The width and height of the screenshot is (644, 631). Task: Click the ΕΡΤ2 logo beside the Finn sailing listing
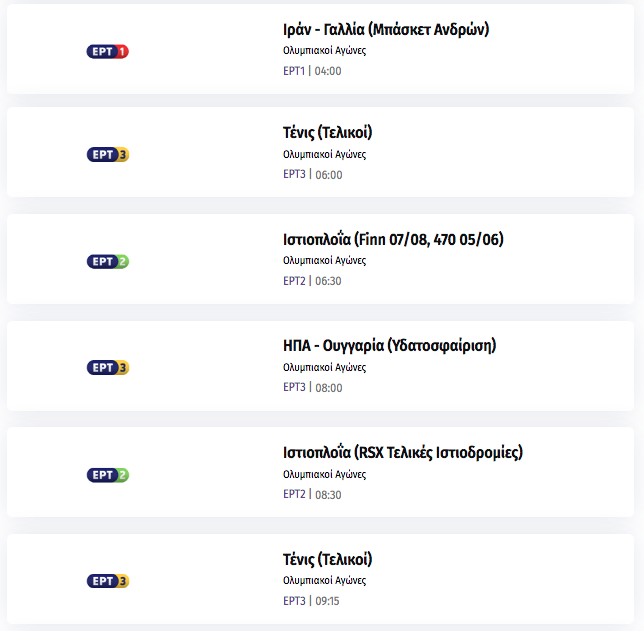pyautogui.click(x=108, y=261)
